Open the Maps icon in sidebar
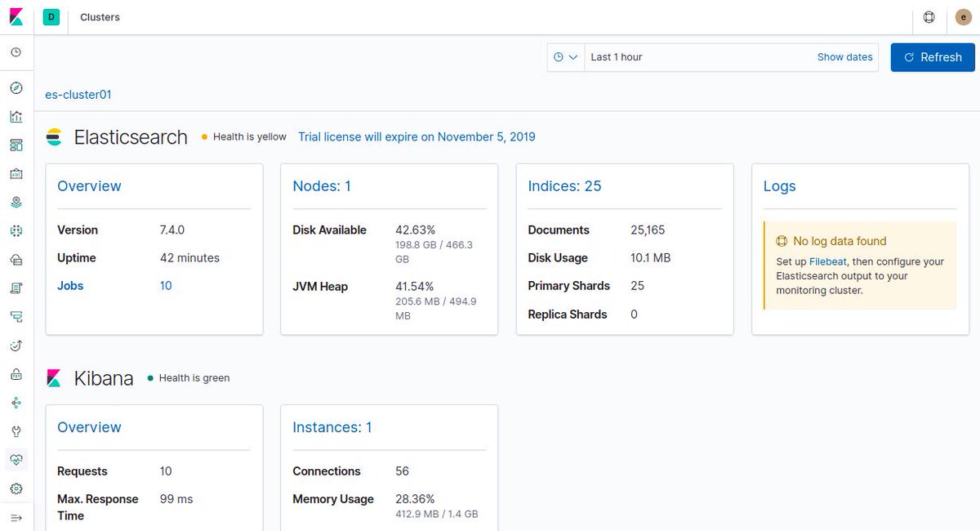This screenshot has width=980, height=531. pos(16,203)
